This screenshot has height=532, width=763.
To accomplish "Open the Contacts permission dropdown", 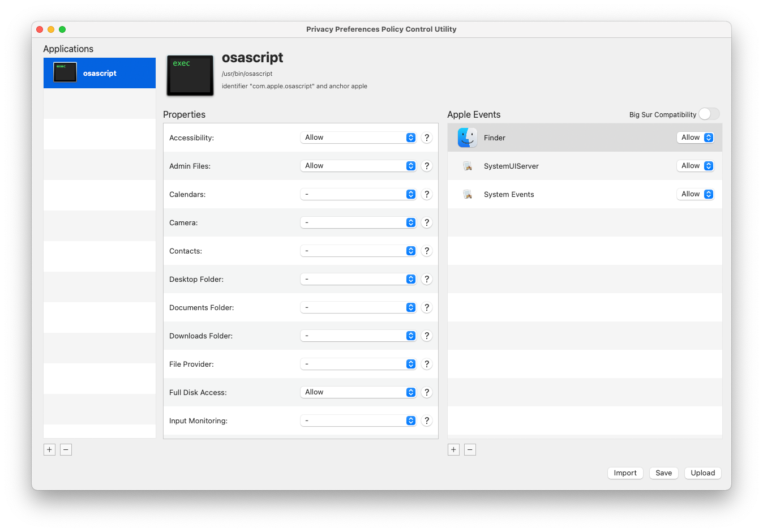I will (358, 251).
